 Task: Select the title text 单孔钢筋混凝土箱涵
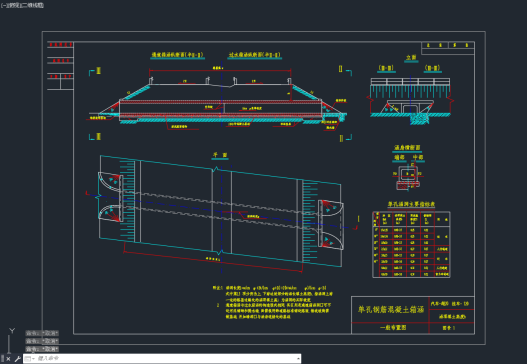391,309
